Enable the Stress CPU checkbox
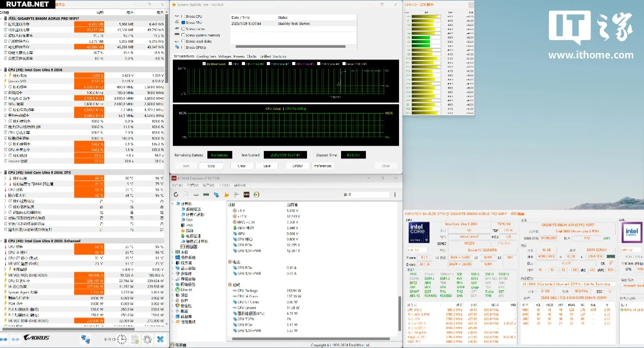This screenshot has width=644, height=348. 183,16
